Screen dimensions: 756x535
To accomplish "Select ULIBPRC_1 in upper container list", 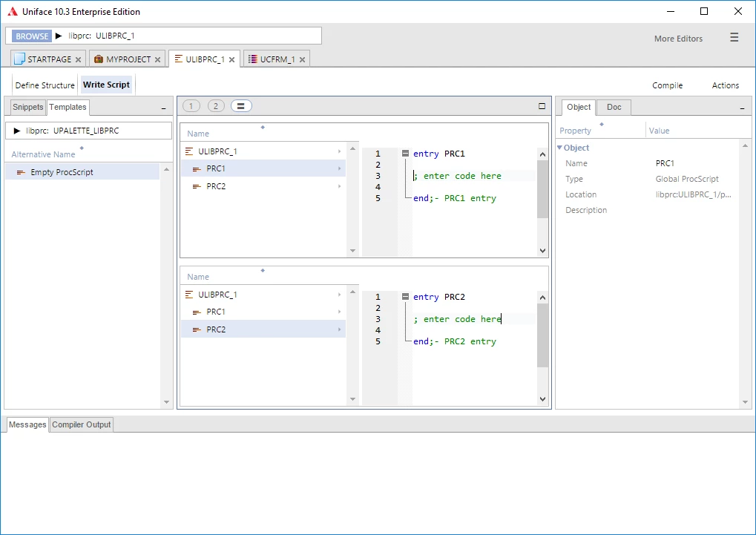I will (x=263, y=151).
